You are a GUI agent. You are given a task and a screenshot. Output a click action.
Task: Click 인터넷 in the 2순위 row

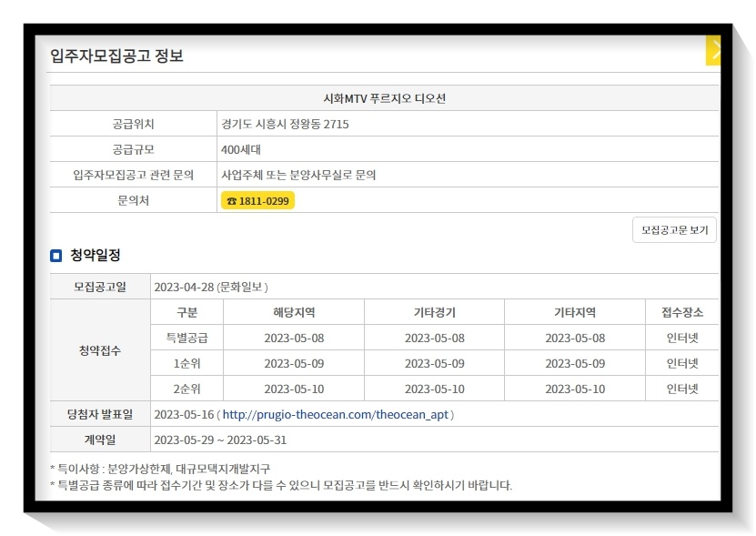682,389
